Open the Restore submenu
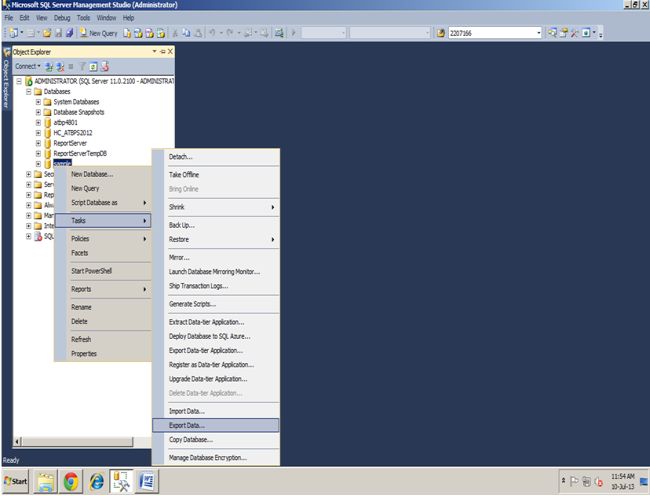Screen dimensions: 650x496 216,240
